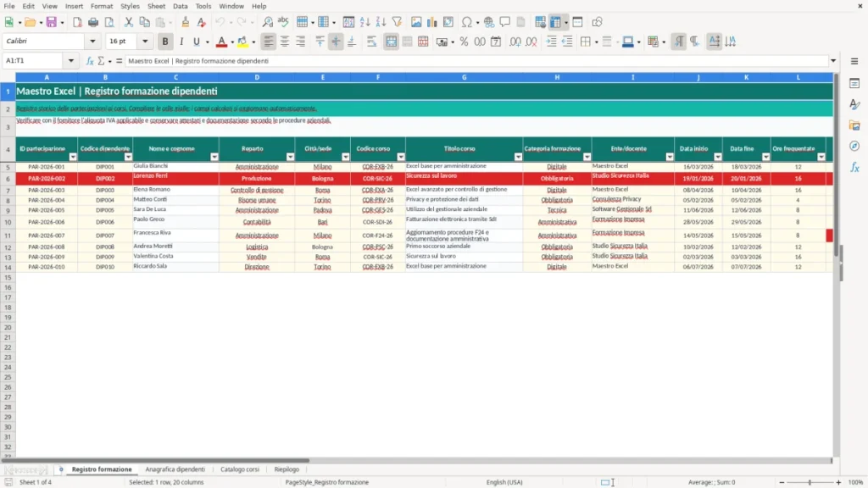Open sidebar Styles panel icon
868x488 pixels.
coord(854,104)
